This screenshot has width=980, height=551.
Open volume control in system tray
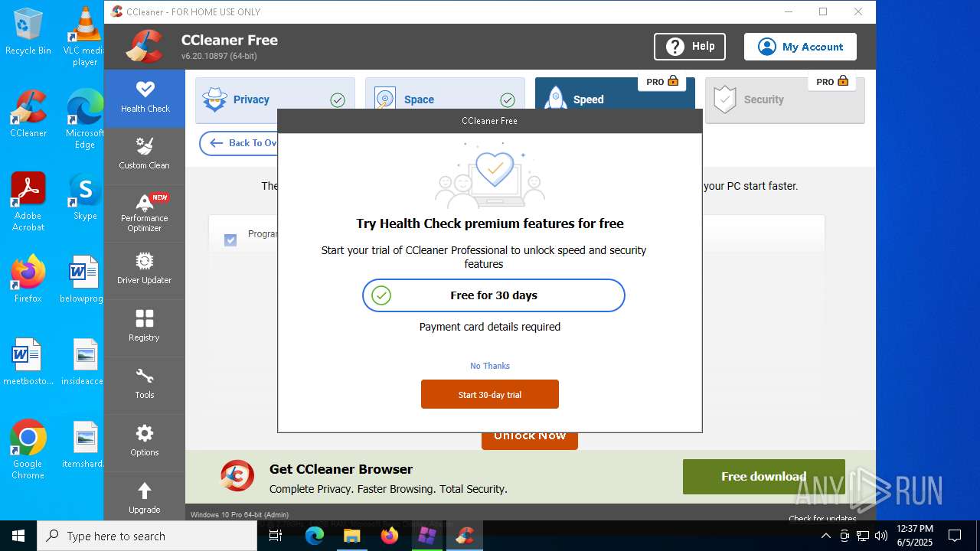coord(880,536)
